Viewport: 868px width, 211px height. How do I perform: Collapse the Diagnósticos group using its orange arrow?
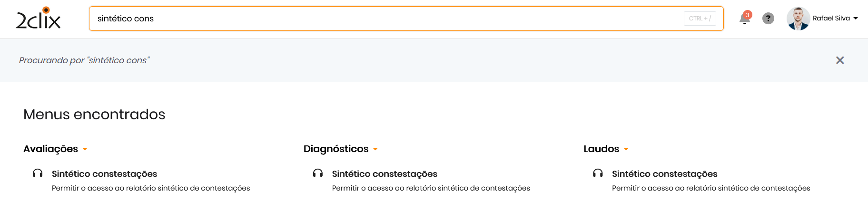click(375, 149)
